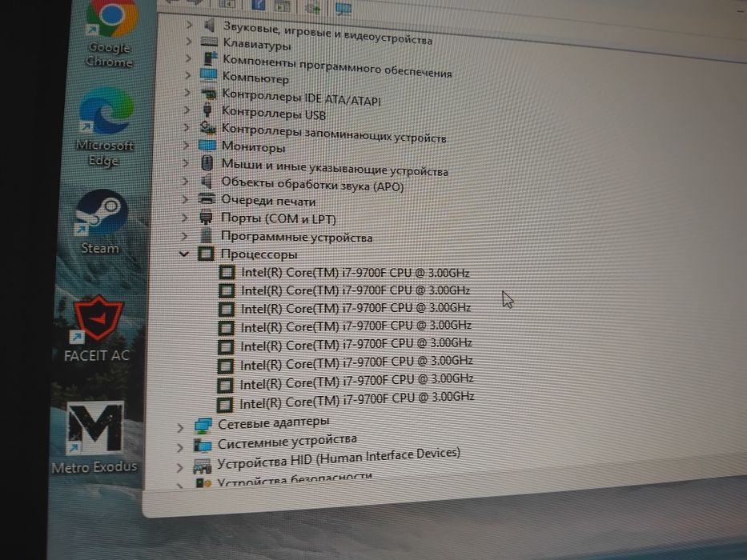This screenshot has width=747, height=560.
Task: Click the computer icon beside Компьютер
Action: tap(208, 74)
